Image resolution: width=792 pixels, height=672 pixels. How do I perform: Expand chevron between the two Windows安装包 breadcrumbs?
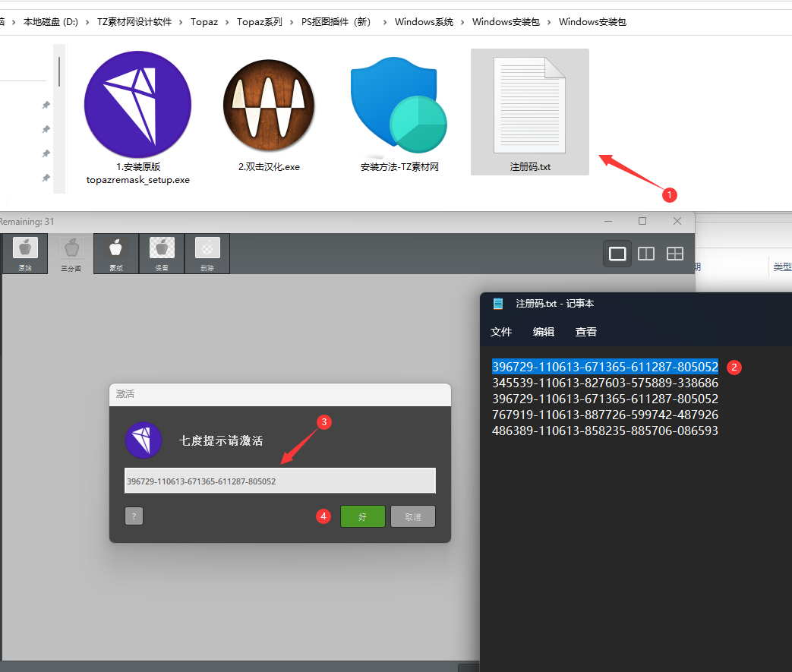[549, 22]
